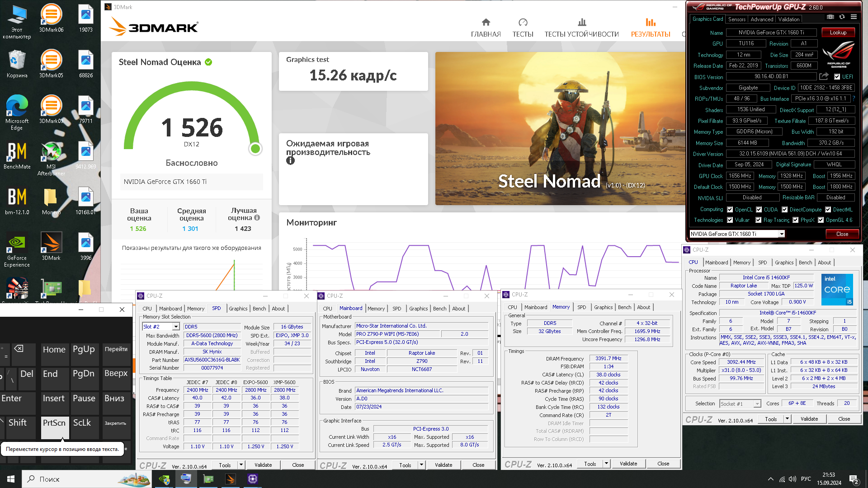Click the РУС input language indicator
868x488 pixels.
pos(806,479)
